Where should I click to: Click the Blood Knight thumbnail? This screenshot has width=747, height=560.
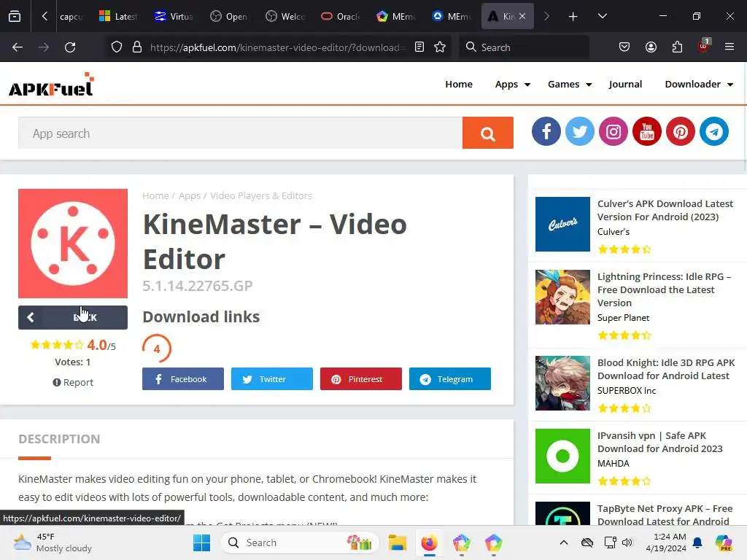[562, 383]
